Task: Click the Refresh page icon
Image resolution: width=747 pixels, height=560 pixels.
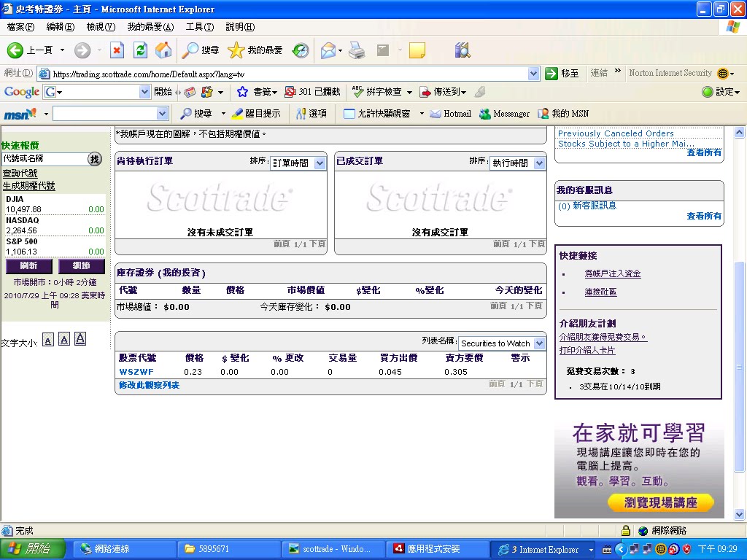Action: [140, 50]
